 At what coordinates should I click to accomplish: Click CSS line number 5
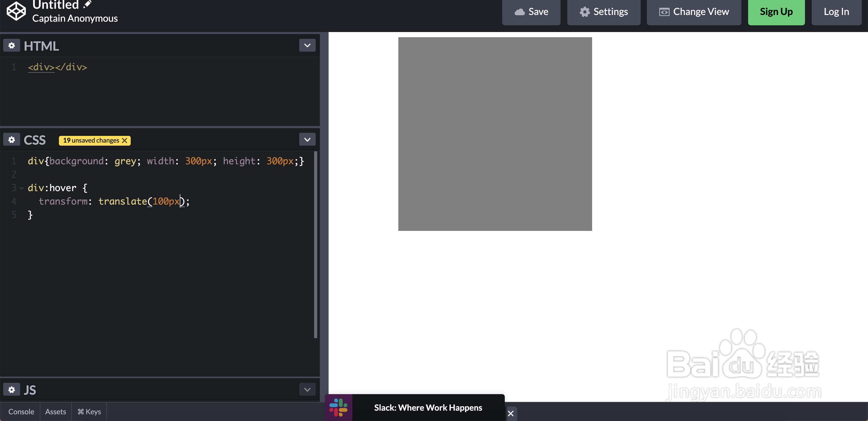pyautogui.click(x=14, y=215)
